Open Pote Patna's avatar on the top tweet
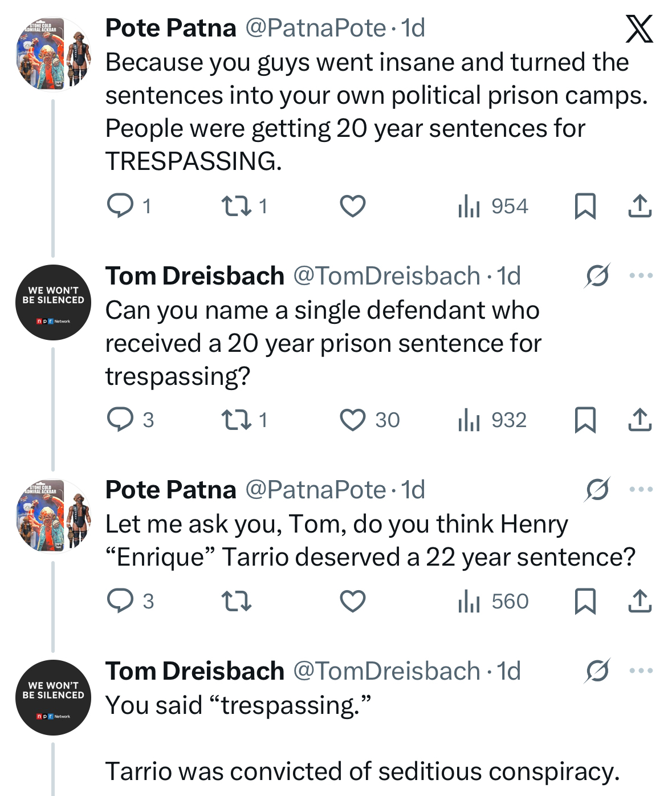This screenshot has width=672, height=796. pos(53,55)
